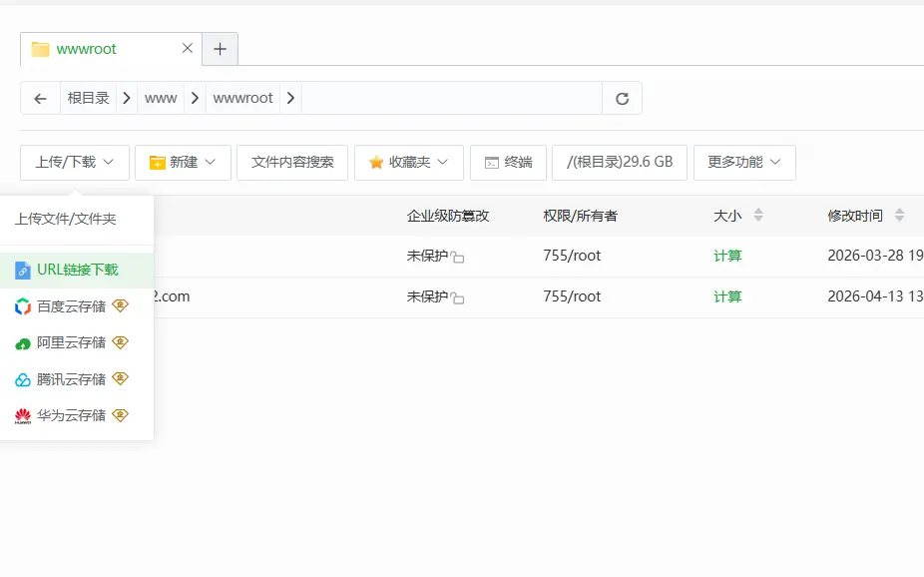
Task: Click the 华为云存储 premium diamond badge
Action: (120, 415)
